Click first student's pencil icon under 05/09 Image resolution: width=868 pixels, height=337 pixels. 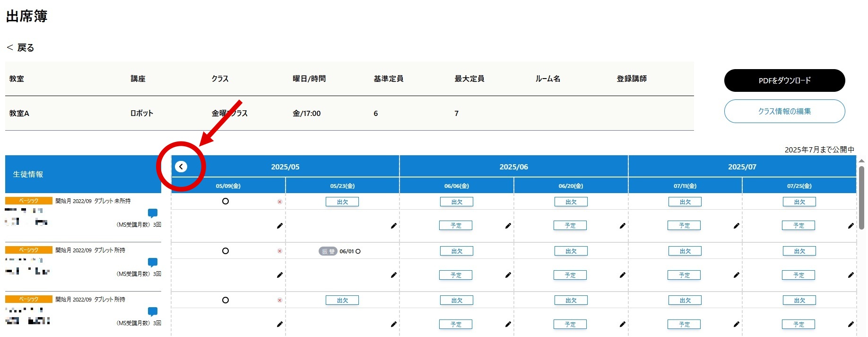point(279,226)
